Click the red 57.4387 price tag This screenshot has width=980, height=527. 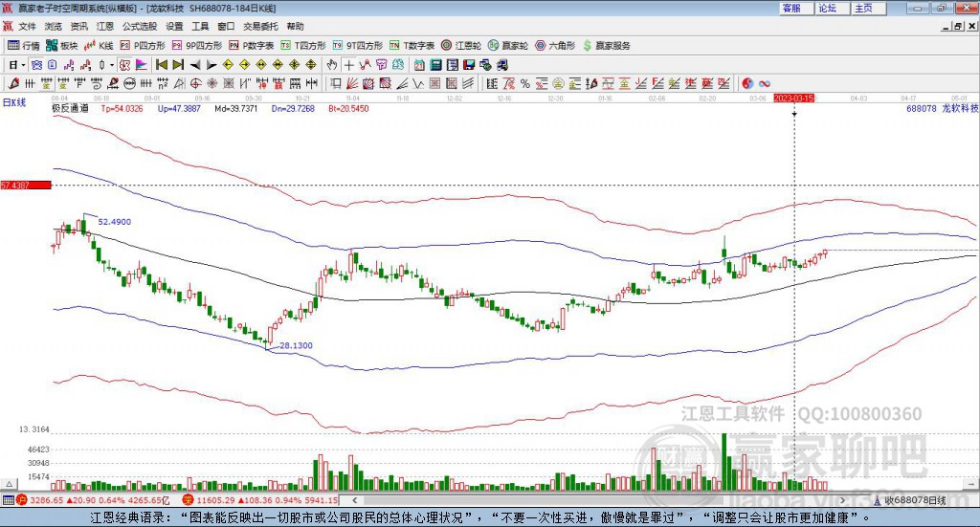coord(26,185)
